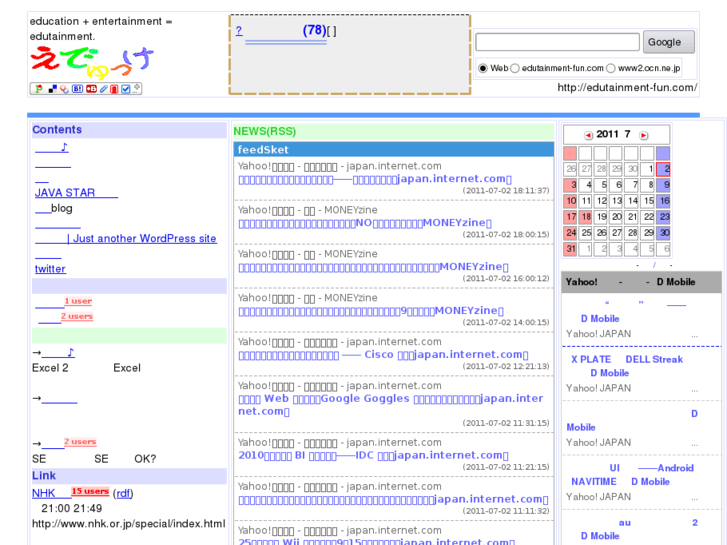Open MONEYzine headline dated 18:00:15

click(x=365, y=223)
